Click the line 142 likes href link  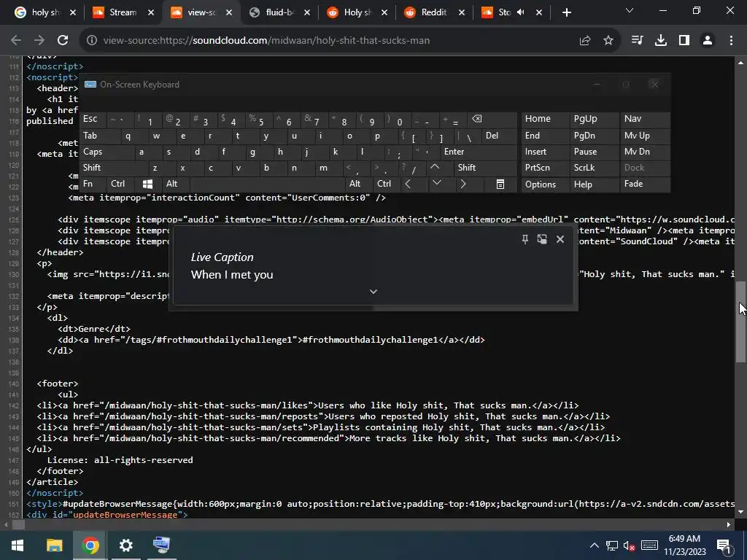coord(206,405)
